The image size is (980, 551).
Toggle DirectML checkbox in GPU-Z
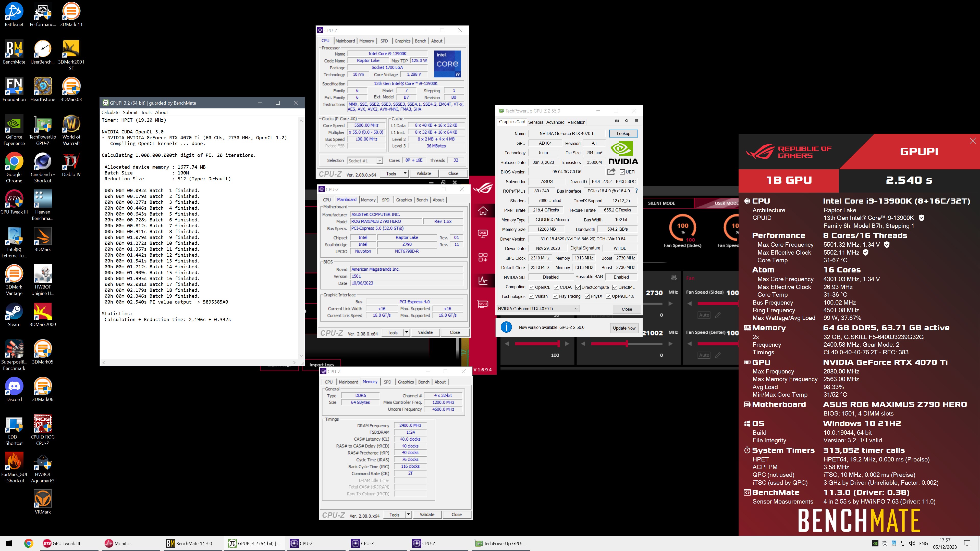pyautogui.click(x=615, y=287)
